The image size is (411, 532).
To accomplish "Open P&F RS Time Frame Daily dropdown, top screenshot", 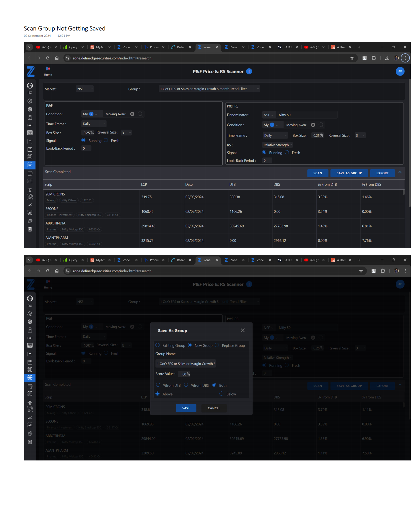I will pyautogui.click(x=275, y=135).
